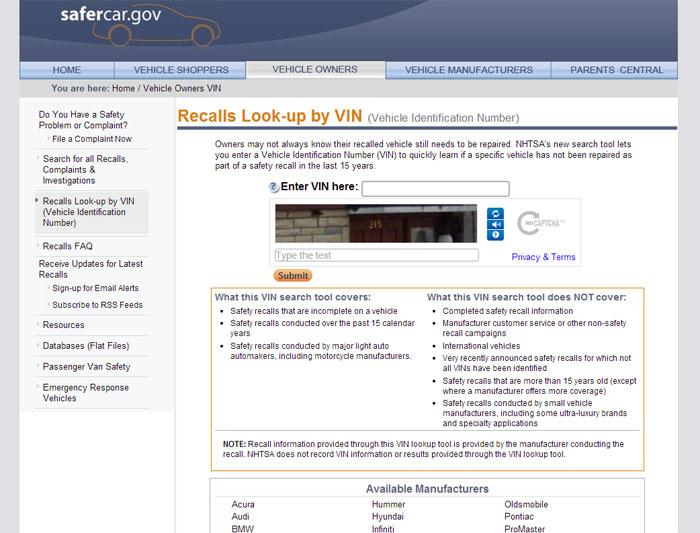The width and height of the screenshot is (700, 533).
Task: Click the Home breadcrumb link
Action: [123, 88]
